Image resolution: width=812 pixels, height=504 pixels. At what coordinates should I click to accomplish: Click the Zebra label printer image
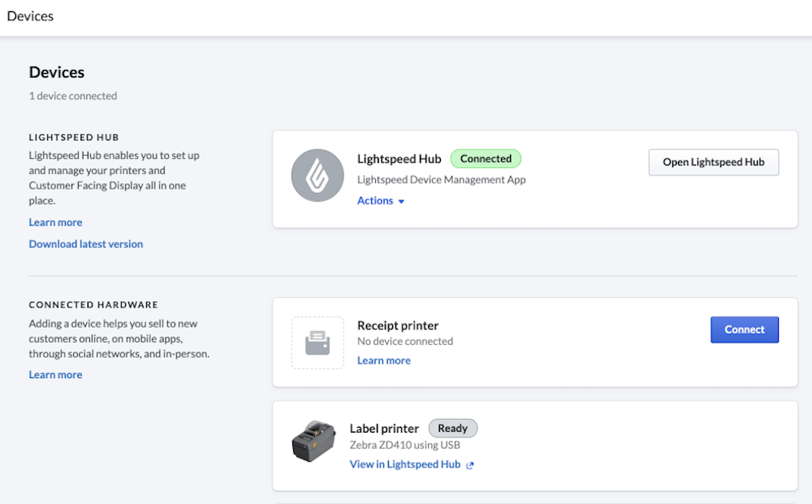tap(313, 443)
